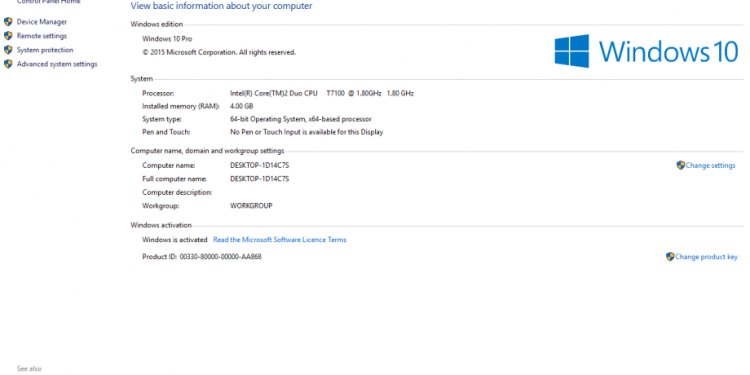Click the Windows 10 logo

coord(646,51)
